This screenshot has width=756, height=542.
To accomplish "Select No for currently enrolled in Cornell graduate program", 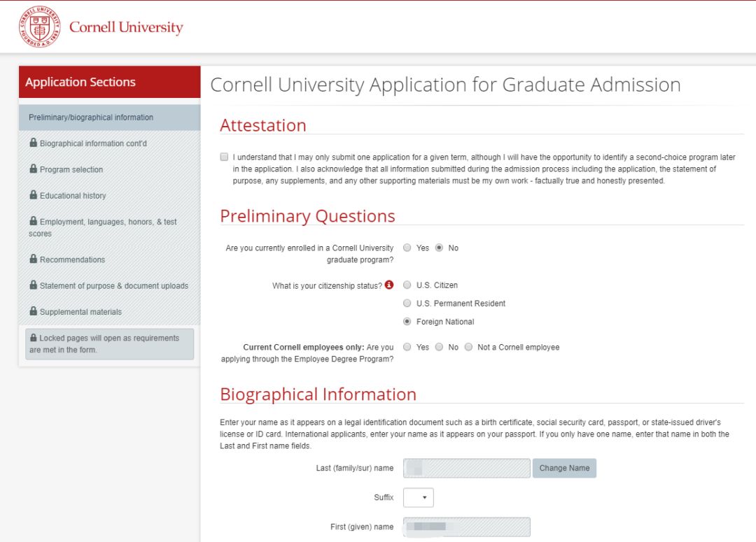I will click(x=439, y=248).
